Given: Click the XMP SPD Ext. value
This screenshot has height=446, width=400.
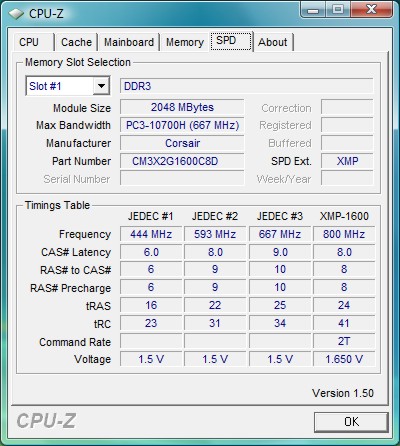Looking at the screenshot, I should tap(347, 161).
